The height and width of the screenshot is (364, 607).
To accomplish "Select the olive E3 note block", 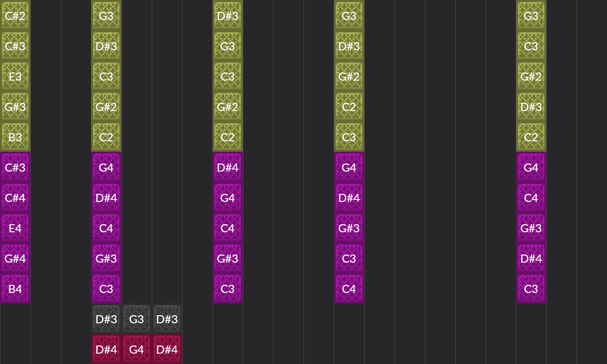I will pyautogui.click(x=15, y=76).
